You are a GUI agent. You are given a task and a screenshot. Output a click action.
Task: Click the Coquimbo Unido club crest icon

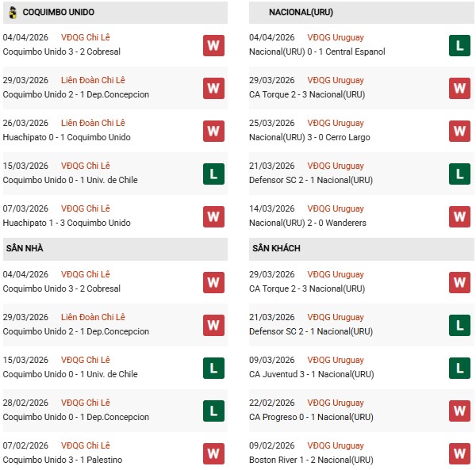tap(12, 12)
